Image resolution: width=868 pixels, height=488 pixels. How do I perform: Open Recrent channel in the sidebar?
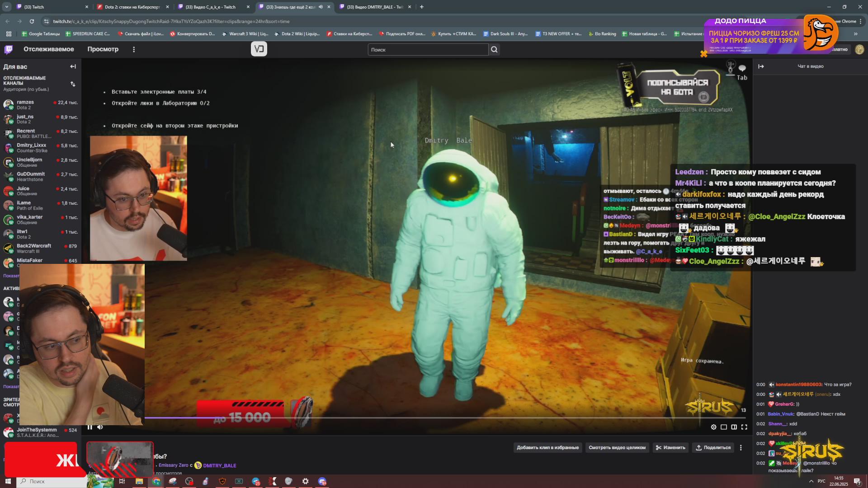pos(41,134)
